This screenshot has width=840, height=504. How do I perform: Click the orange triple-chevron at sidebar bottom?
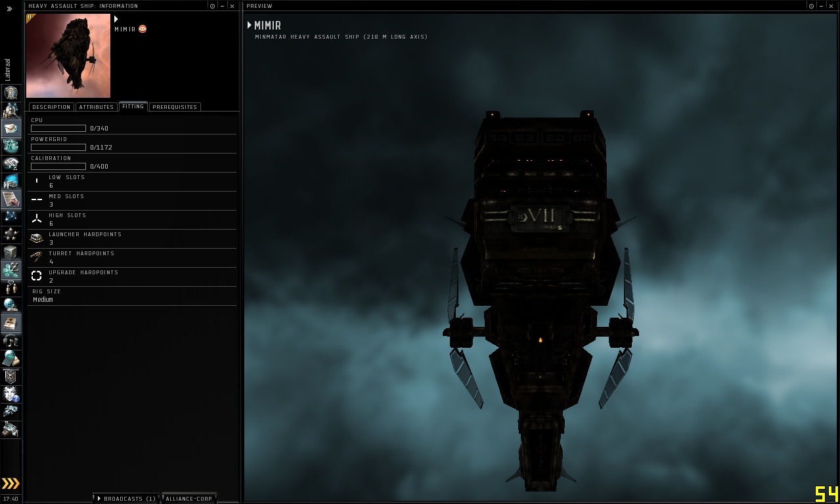pos(10,484)
